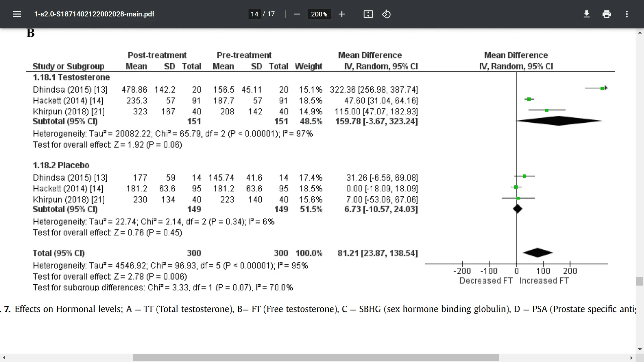Rotate the document counterclockwise
The image size is (644, 362).
pos(386,14)
